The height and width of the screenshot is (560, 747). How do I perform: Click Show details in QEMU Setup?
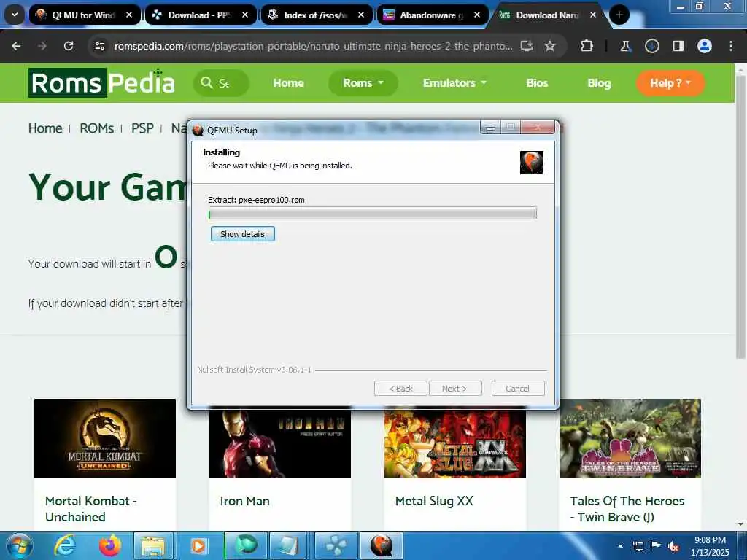coord(242,234)
